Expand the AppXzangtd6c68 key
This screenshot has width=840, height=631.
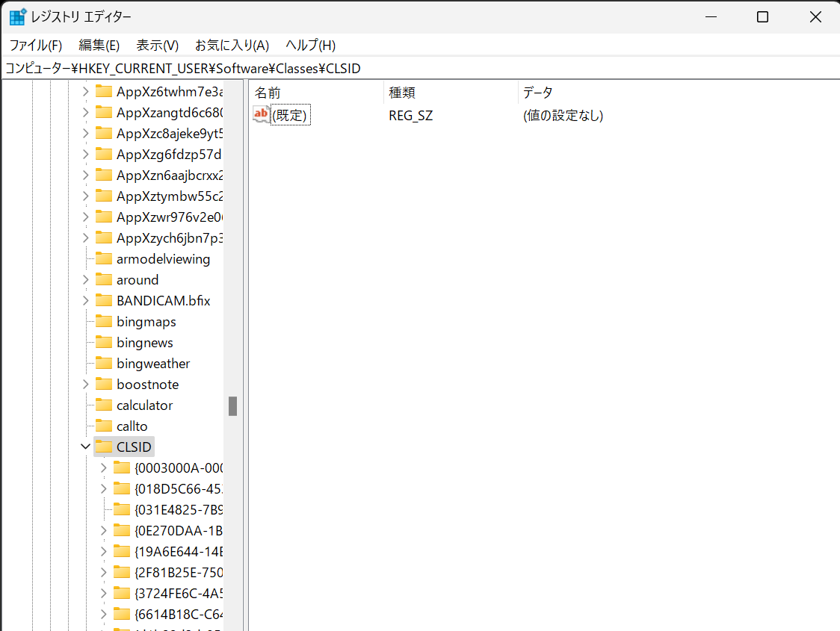(86, 113)
